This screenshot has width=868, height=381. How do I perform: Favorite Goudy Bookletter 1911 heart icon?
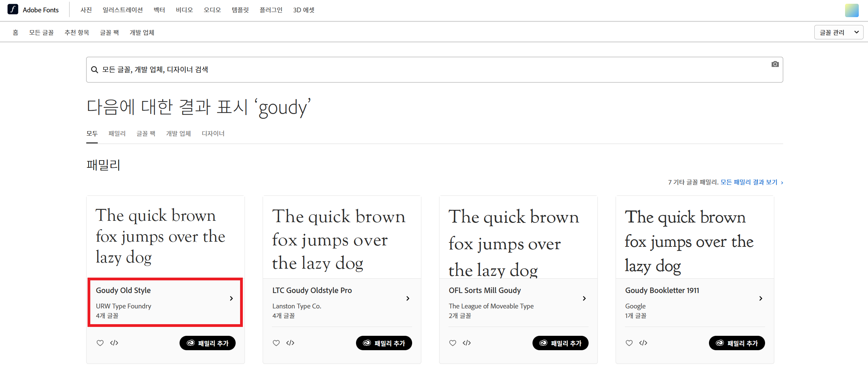(x=629, y=343)
